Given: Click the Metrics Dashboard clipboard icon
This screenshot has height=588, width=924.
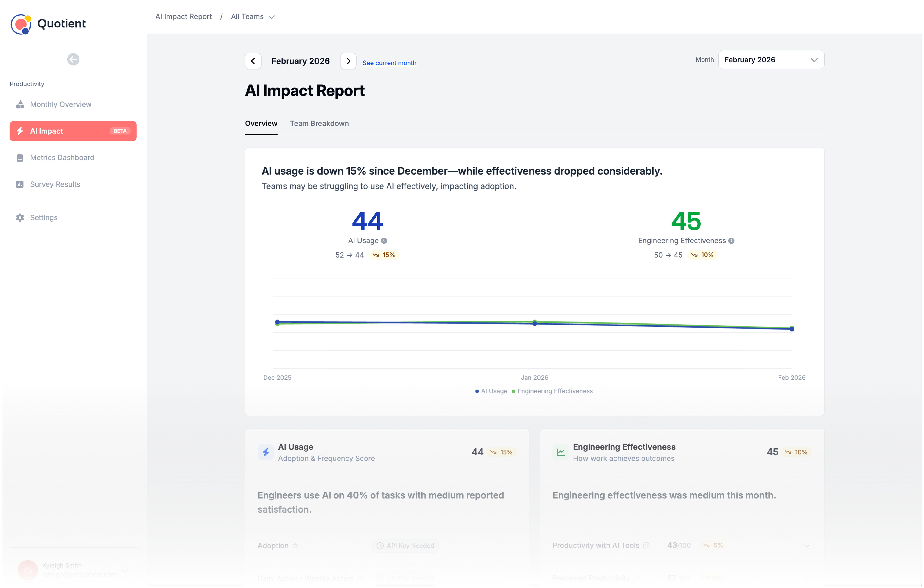Looking at the screenshot, I should (20, 157).
